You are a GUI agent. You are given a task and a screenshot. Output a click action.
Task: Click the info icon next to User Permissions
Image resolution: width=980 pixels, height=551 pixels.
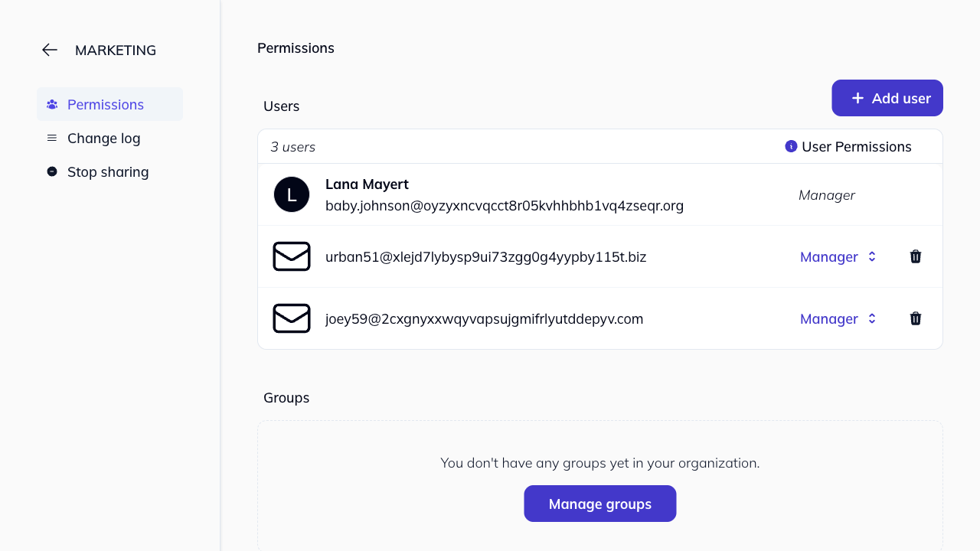(791, 146)
